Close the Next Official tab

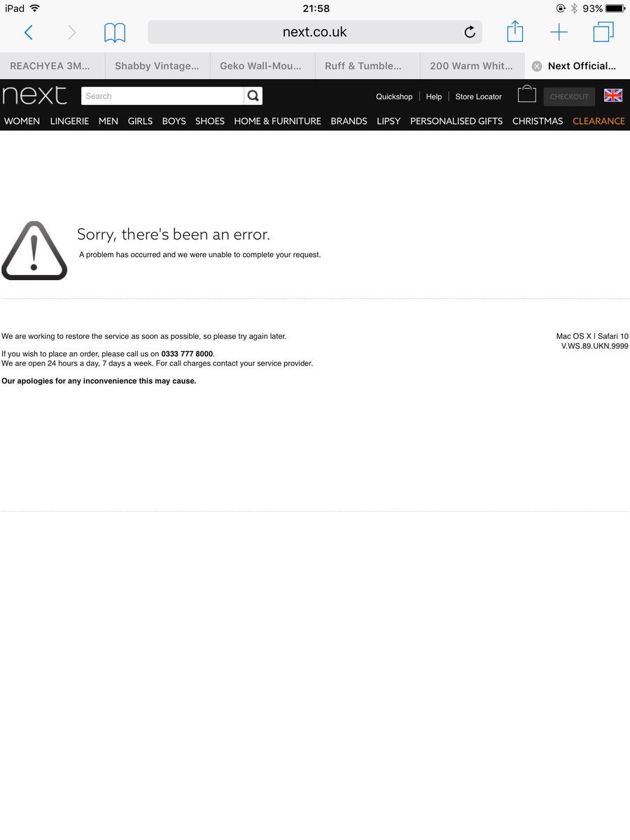click(537, 66)
